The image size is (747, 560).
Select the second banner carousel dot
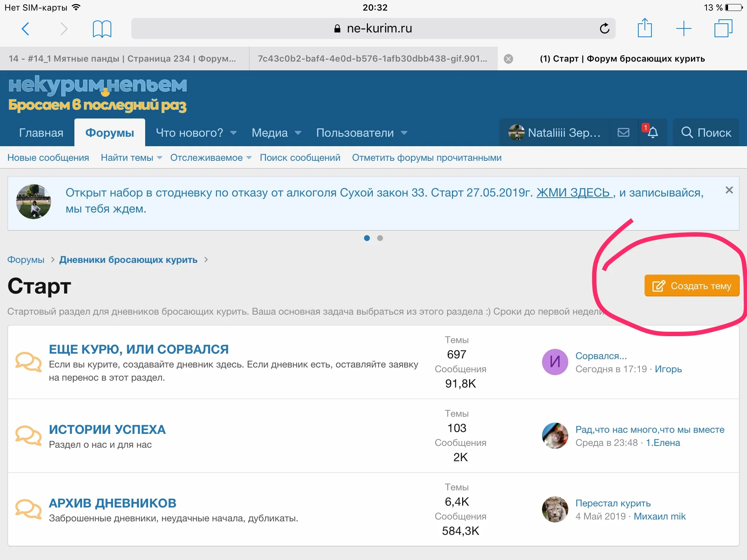(380, 238)
